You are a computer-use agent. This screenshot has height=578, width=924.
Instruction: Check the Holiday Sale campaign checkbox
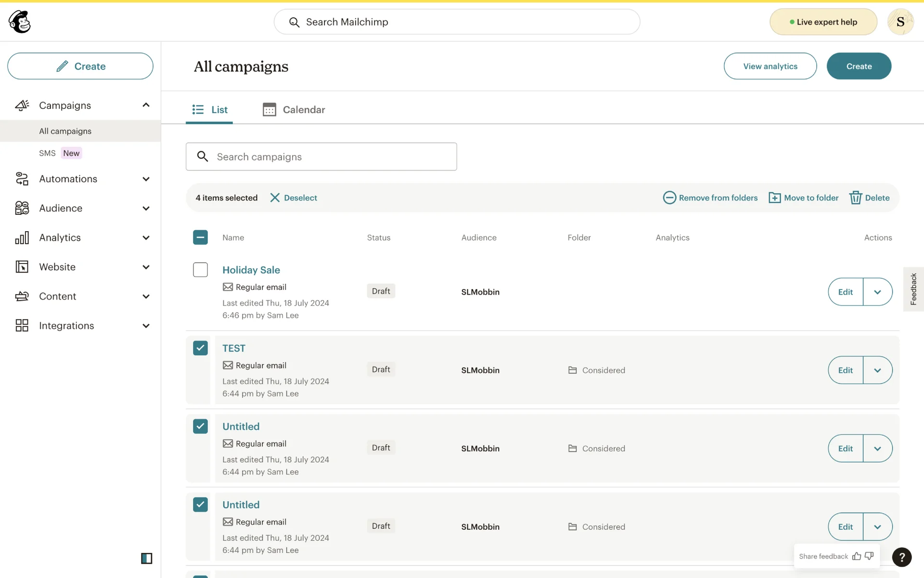(x=200, y=270)
